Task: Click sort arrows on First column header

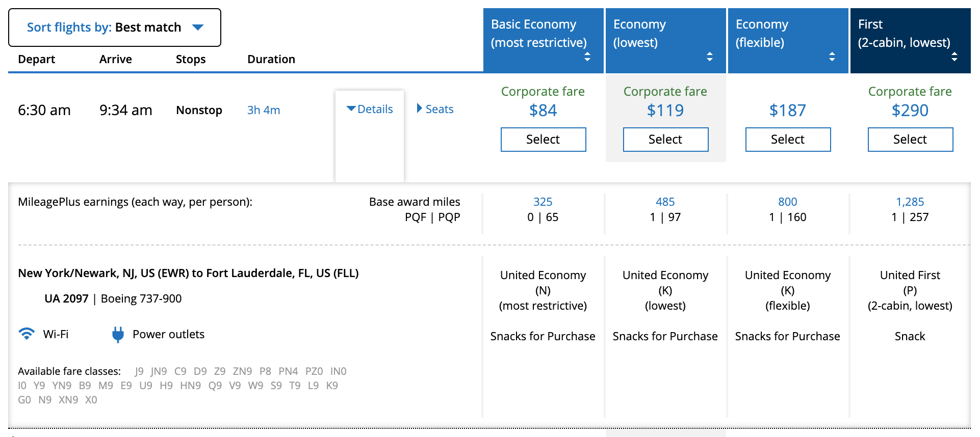Action: tap(954, 57)
